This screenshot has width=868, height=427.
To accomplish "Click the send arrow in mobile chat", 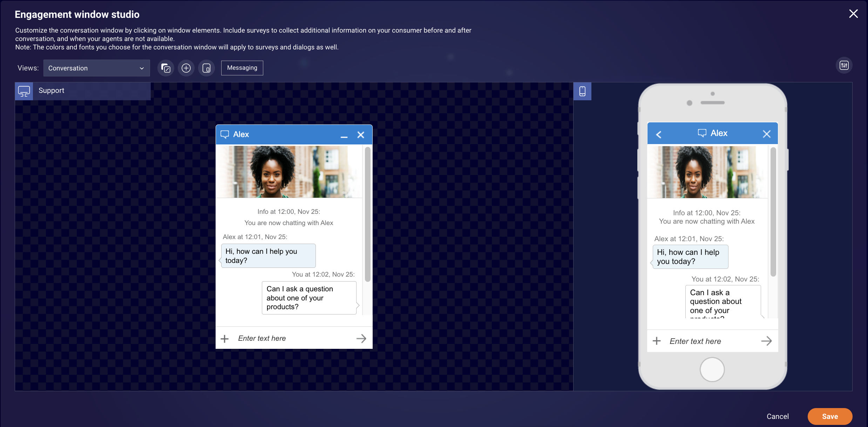I will click(766, 341).
